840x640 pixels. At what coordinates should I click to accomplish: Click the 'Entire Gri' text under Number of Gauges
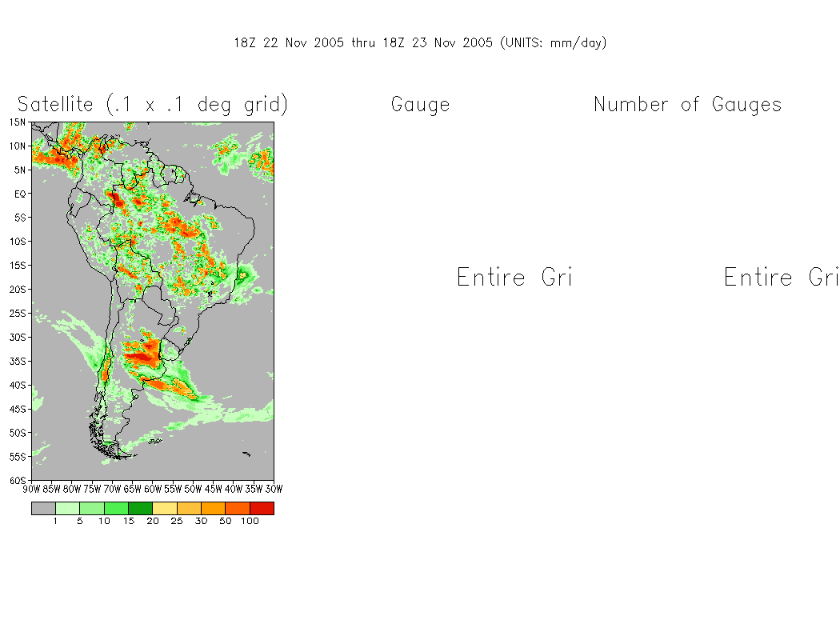[781, 277]
